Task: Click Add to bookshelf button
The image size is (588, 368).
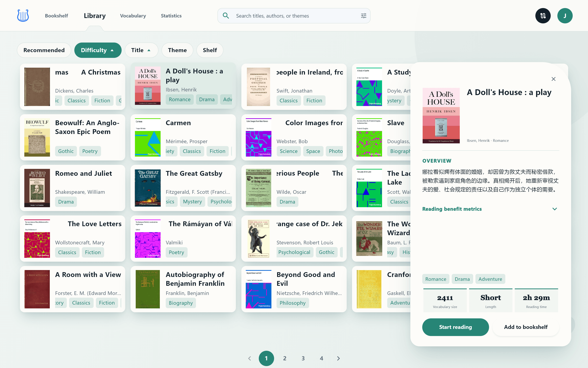Action: click(526, 327)
